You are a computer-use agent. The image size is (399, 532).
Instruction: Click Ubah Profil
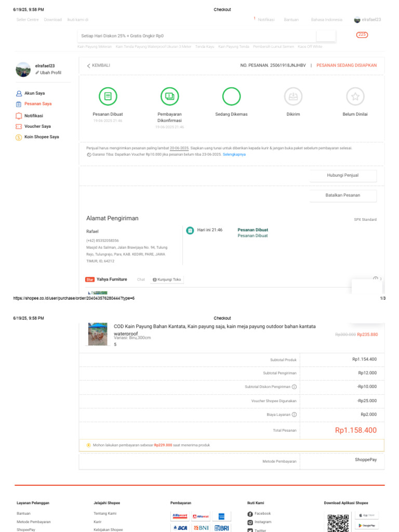pos(48,73)
